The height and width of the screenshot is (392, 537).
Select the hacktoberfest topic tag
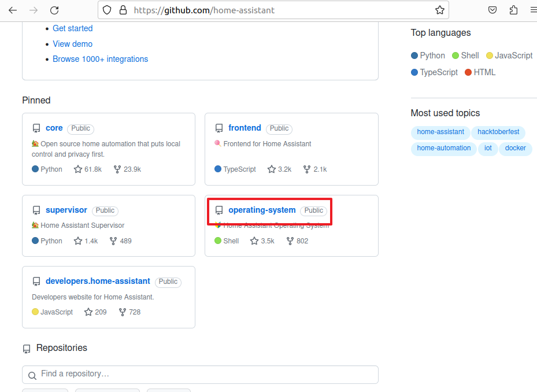[x=498, y=132]
